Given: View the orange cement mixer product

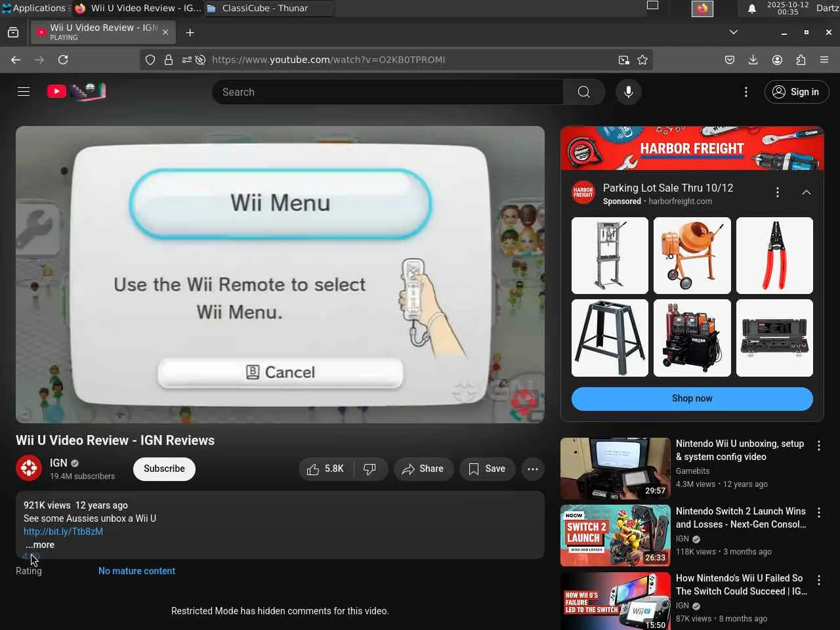Looking at the screenshot, I should [692, 255].
